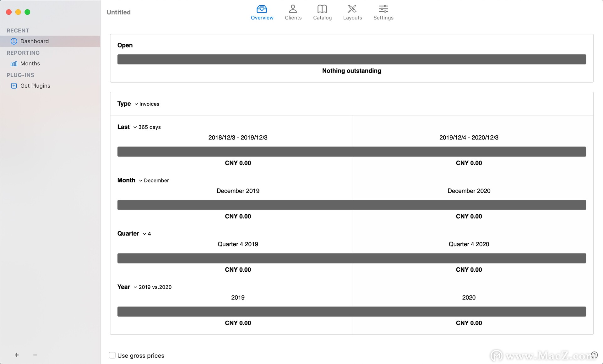Screen dimensions: 603x364
Task: Open the Type dropdown showing Invoices
Action: pos(147,104)
